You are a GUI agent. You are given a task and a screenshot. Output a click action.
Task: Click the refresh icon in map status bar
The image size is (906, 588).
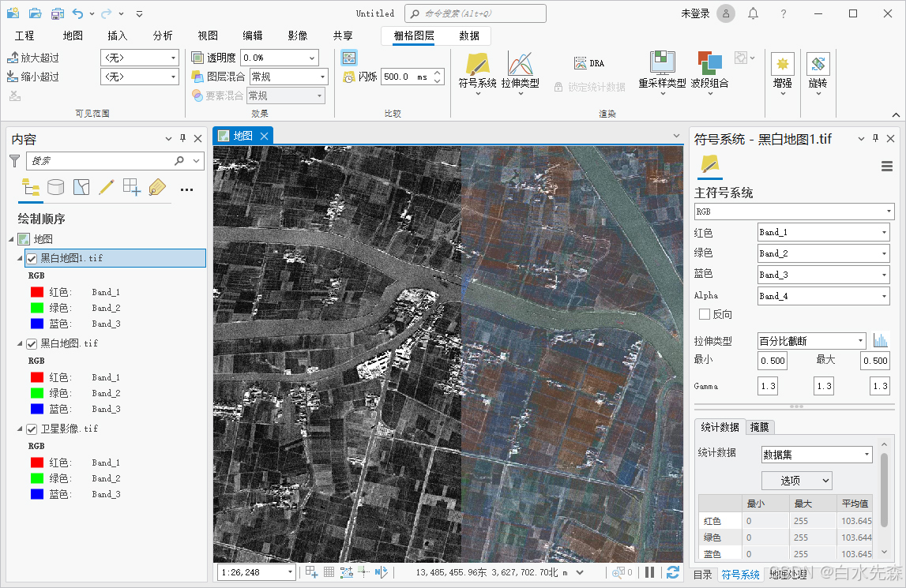click(x=672, y=572)
